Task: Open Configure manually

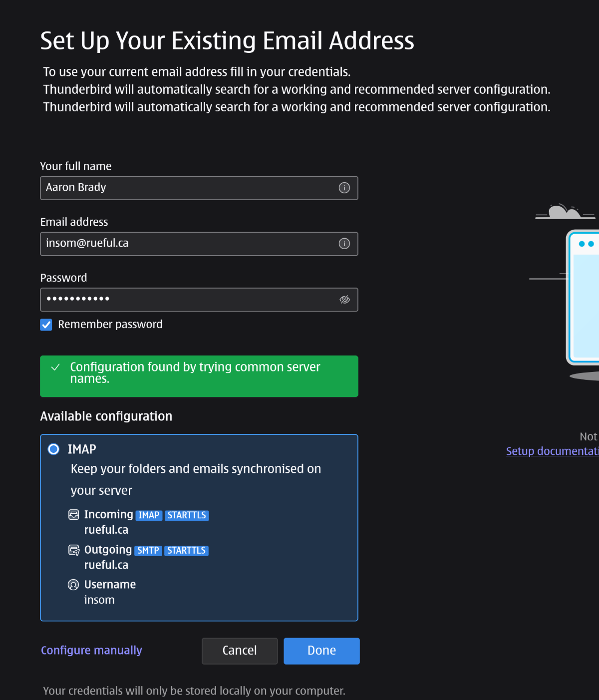Action: coord(91,650)
